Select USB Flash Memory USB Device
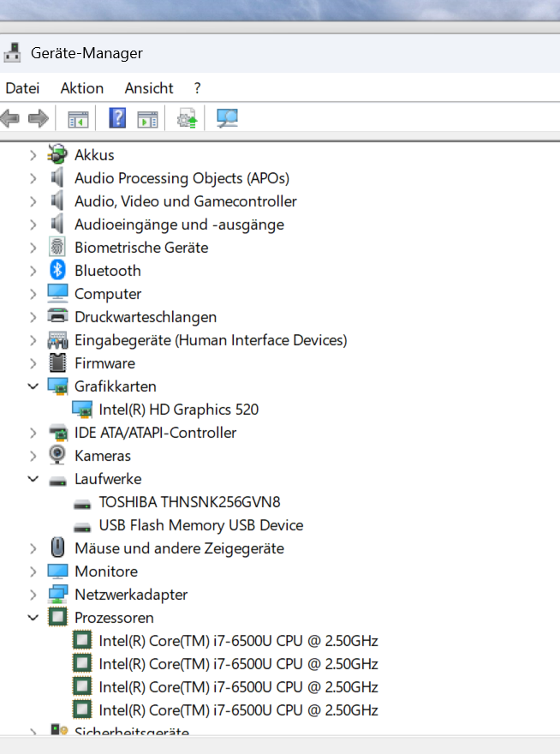The height and width of the screenshot is (754, 560). 201,525
